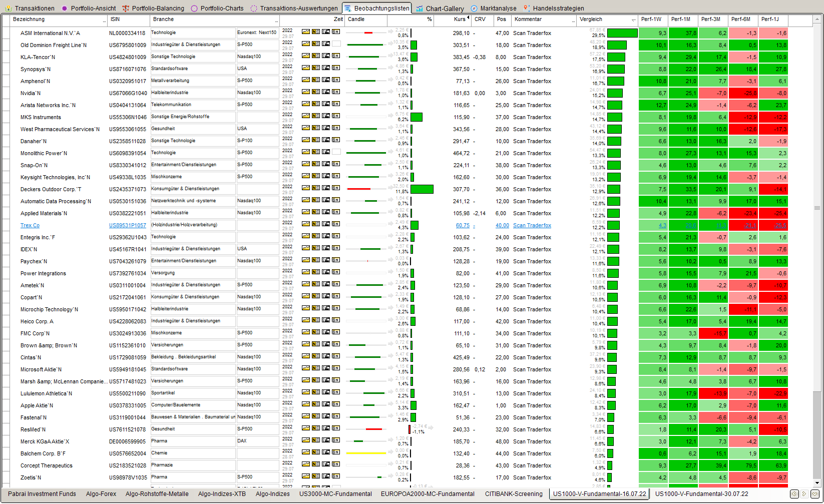Open the EN icon for West Pharmaceutical Services
The width and height of the screenshot is (824, 504).
pyautogui.click(x=336, y=128)
